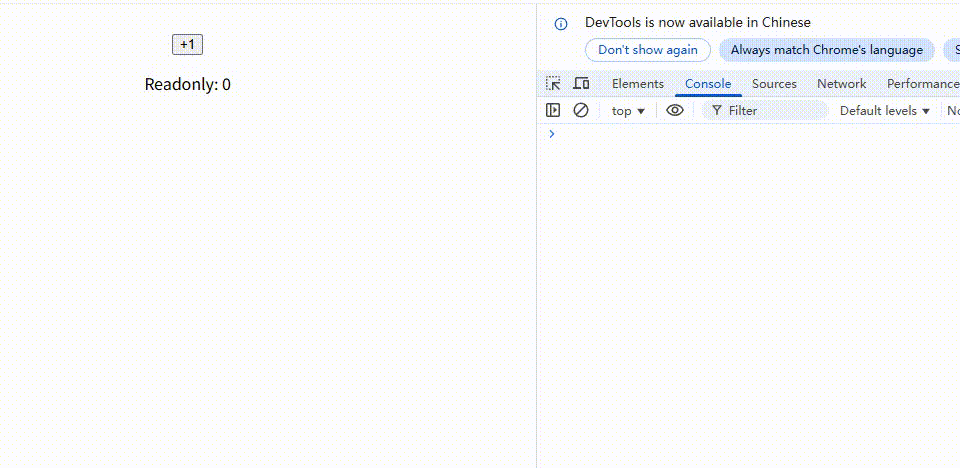Open the Sources tab
Screen dimensions: 960x468
point(774,84)
